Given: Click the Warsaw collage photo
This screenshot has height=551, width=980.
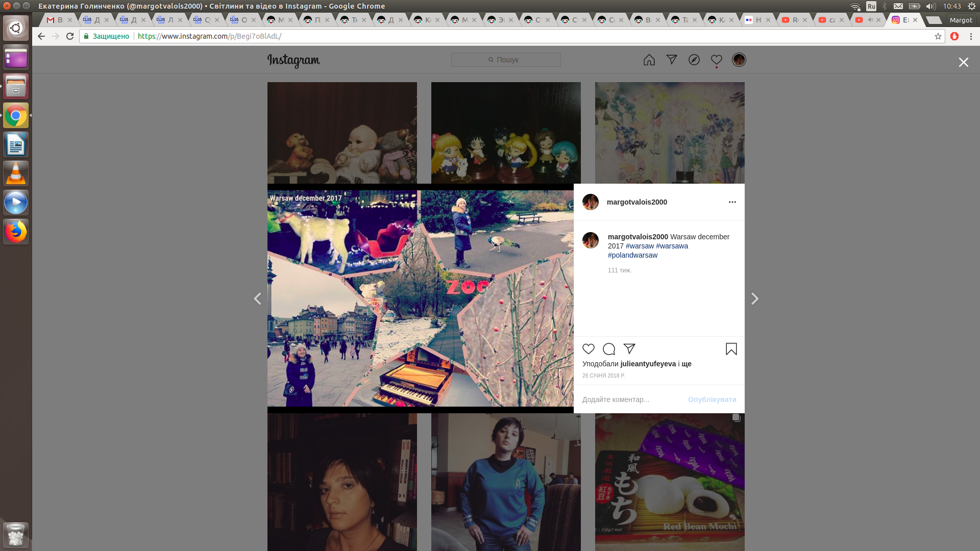Looking at the screenshot, I should pyautogui.click(x=421, y=298).
